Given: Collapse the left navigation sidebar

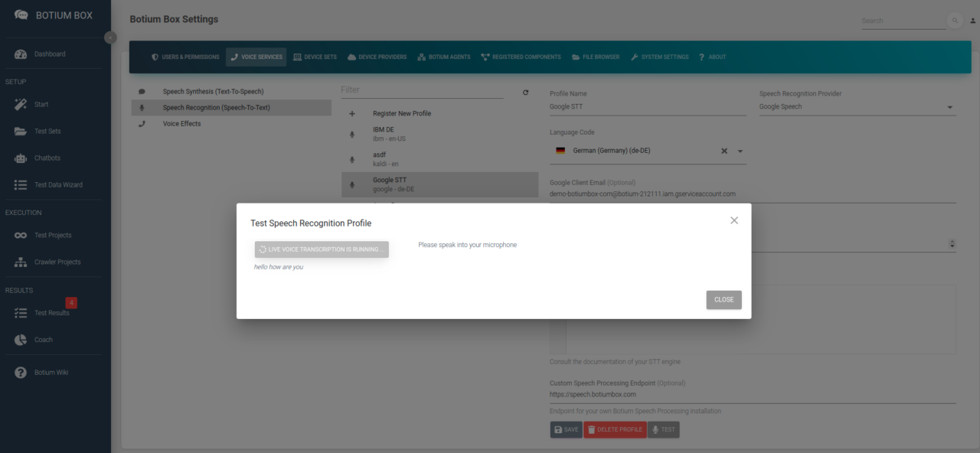Looking at the screenshot, I should tap(110, 37).
